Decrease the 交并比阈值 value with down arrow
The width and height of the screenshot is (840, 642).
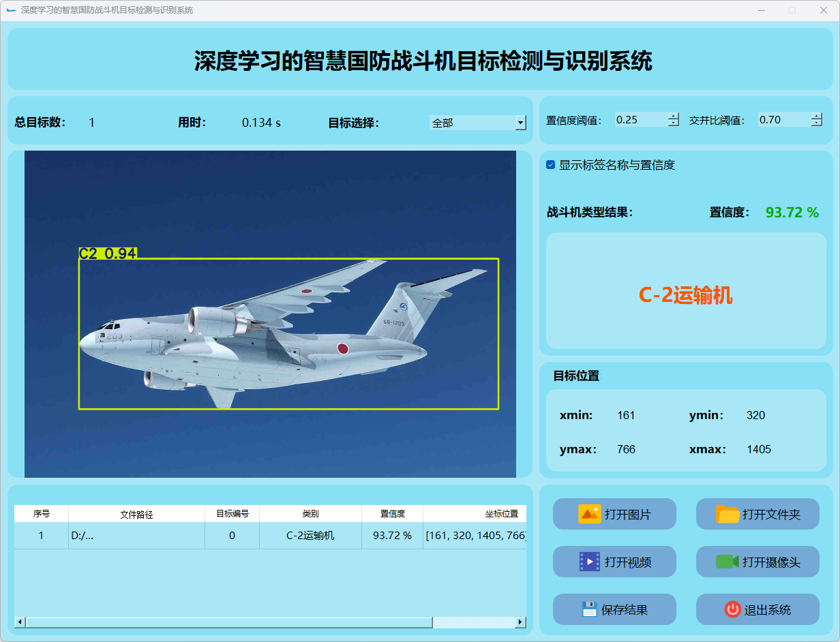[x=817, y=123]
